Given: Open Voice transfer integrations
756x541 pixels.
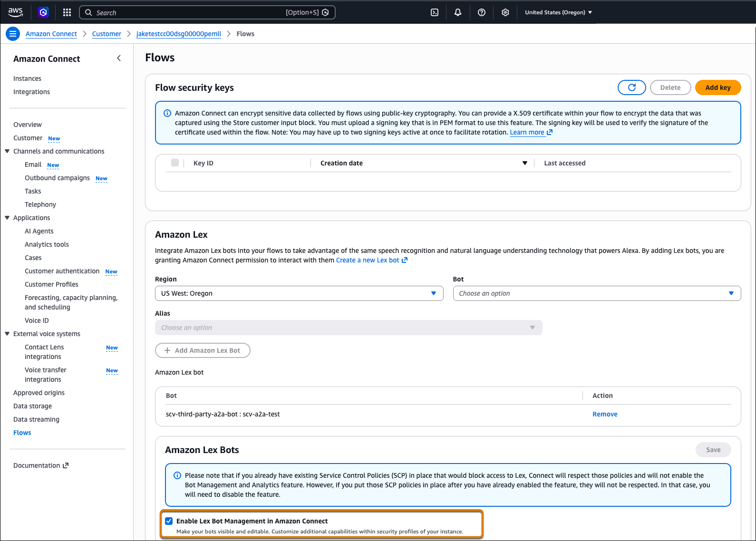Looking at the screenshot, I should tap(45, 375).
